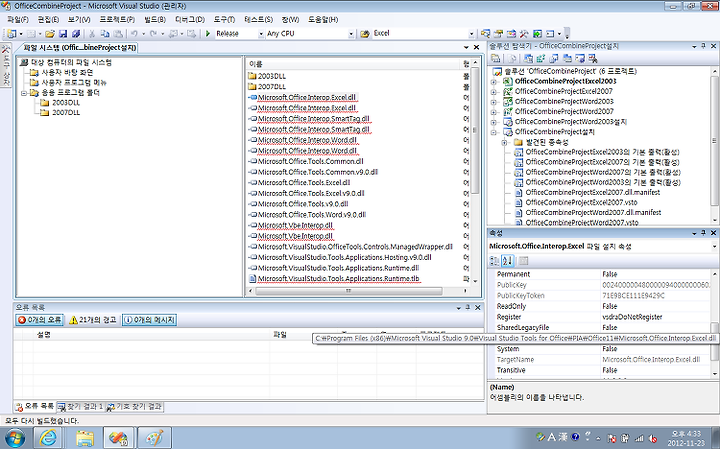Select the 파일 시스템 document tab
The width and height of the screenshot is (720, 449).
pos(78,48)
